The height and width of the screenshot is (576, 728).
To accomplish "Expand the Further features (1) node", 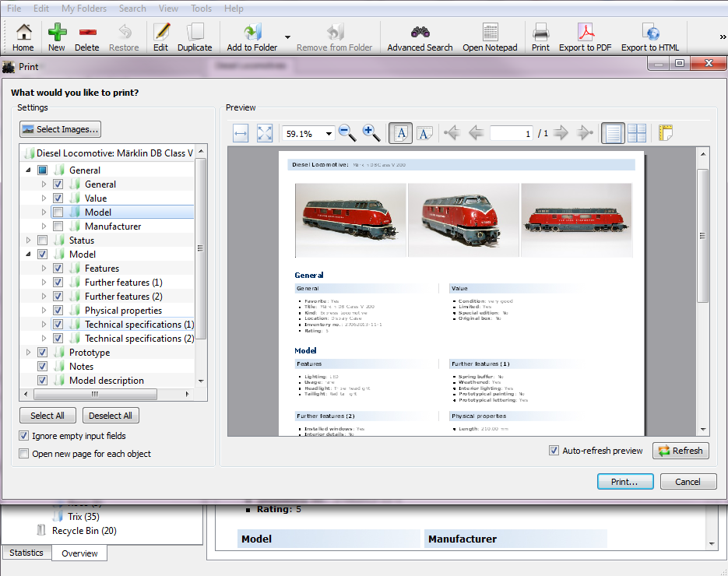I will tap(44, 283).
